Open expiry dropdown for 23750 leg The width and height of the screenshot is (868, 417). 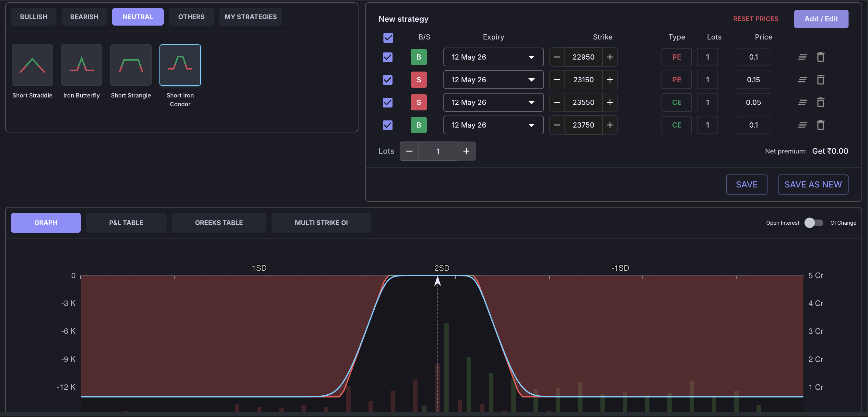pos(493,125)
